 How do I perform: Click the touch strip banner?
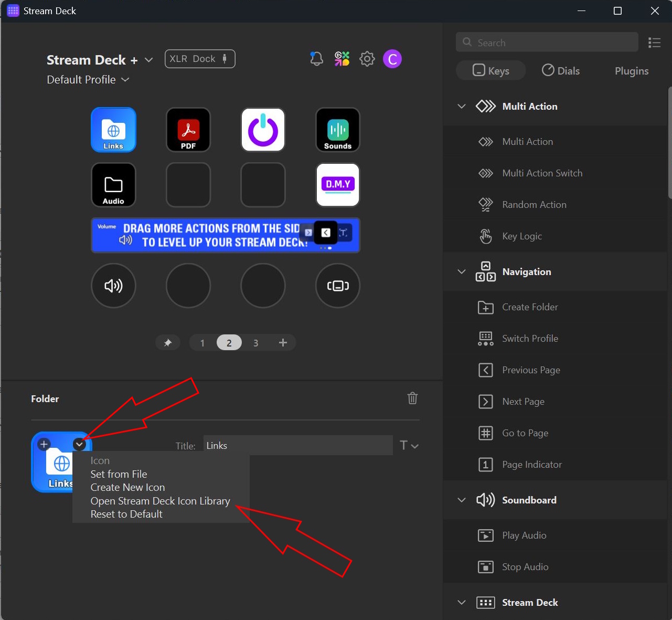click(226, 235)
